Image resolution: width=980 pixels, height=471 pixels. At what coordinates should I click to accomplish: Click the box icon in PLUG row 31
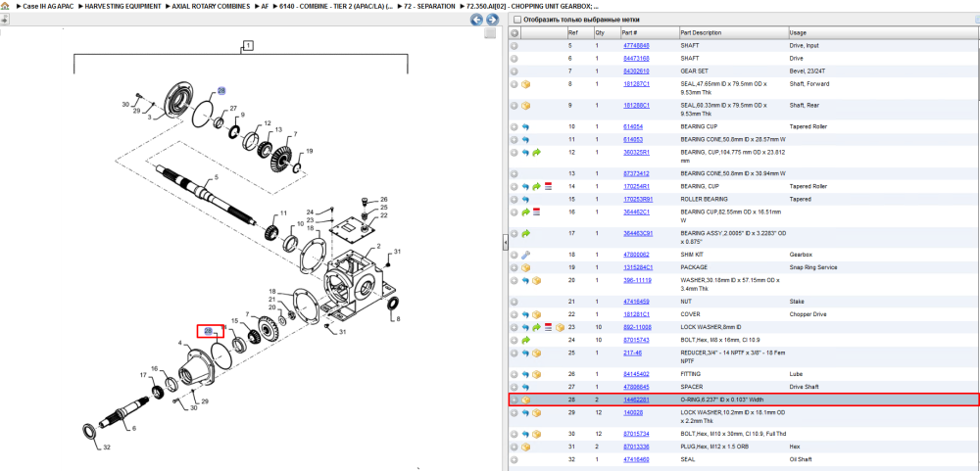(525, 447)
